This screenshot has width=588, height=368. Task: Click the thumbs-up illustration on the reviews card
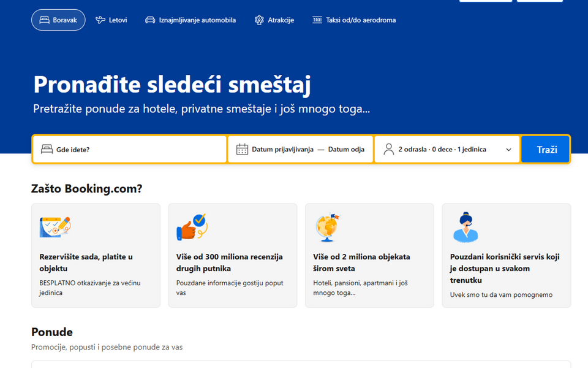(x=192, y=227)
